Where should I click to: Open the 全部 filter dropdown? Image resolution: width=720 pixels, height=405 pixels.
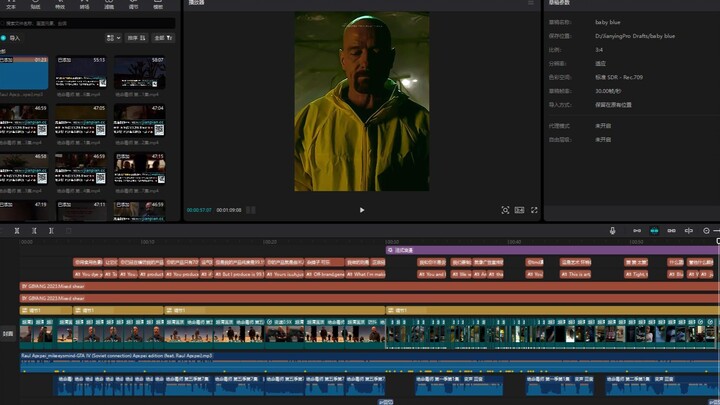[x=163, y=38]
